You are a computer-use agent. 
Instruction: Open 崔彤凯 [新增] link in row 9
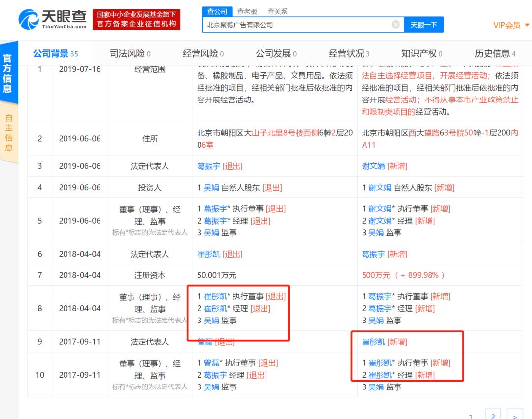pyautogui.click(x=373, y=342)
